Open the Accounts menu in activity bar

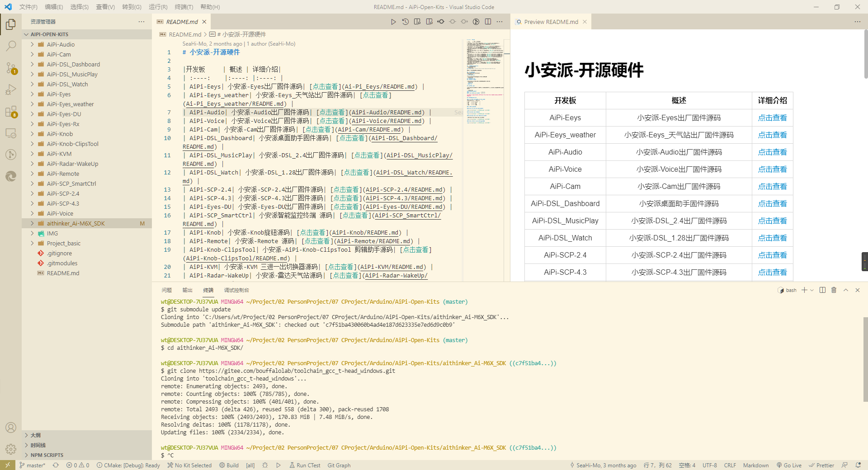point(11,428)
